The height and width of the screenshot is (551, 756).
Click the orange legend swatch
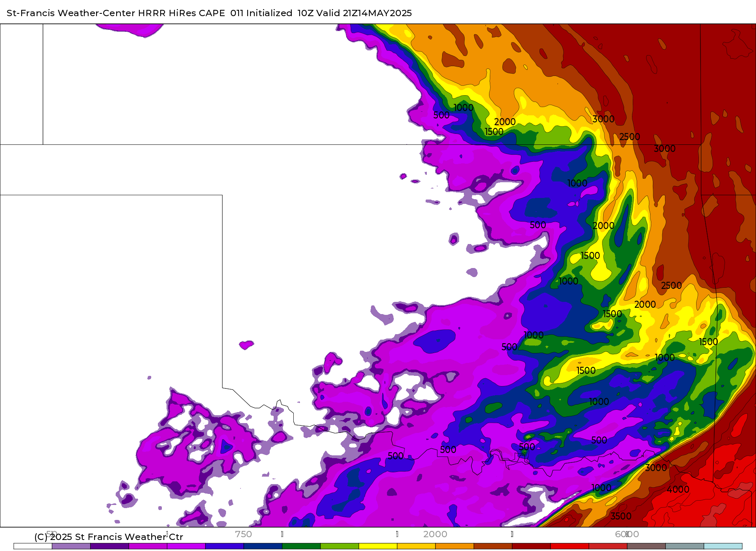coord(454,546)
